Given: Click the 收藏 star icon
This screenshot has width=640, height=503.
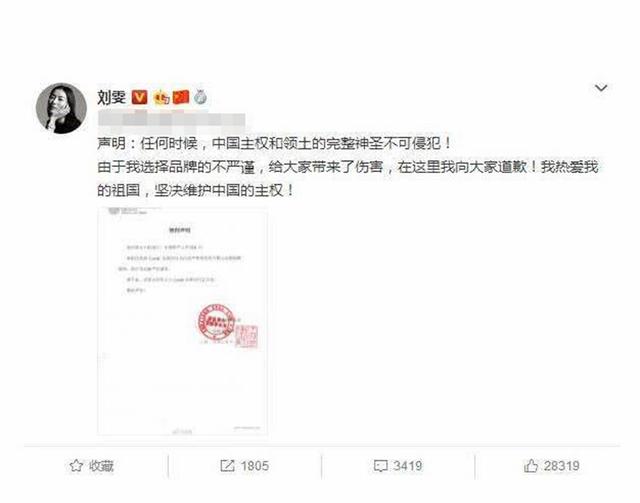Looking at the screenshot, I should 76,465.
